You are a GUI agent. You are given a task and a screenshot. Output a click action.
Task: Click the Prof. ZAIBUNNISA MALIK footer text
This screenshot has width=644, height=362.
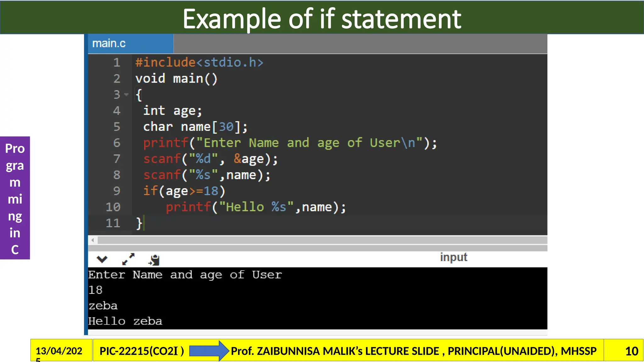click(x=414, y=351)
